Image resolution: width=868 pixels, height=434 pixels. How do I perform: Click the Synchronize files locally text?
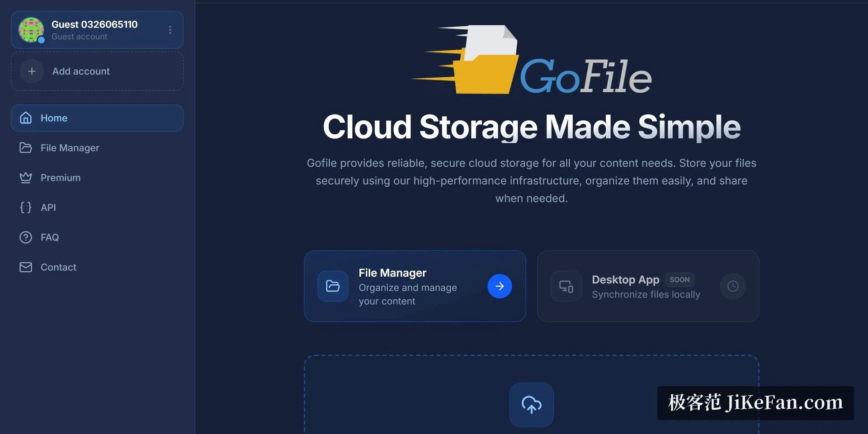click(646, 295)
